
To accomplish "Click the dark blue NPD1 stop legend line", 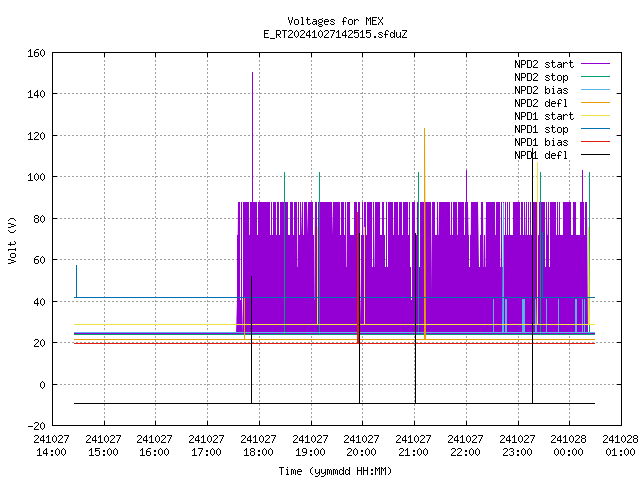I will tap(595, 129).
